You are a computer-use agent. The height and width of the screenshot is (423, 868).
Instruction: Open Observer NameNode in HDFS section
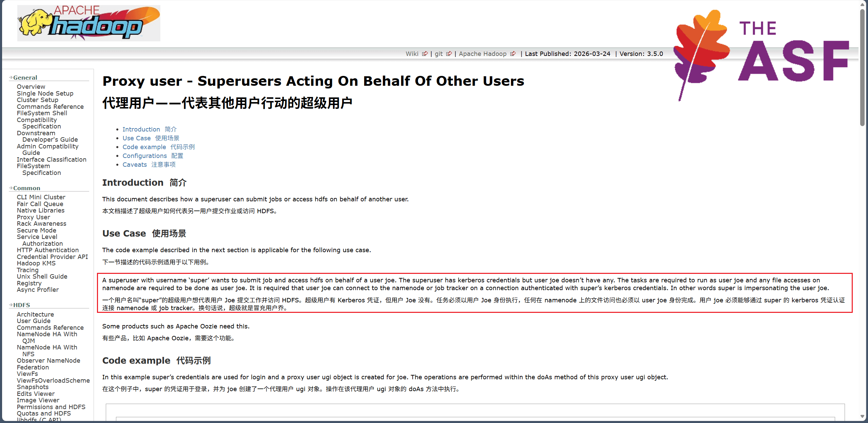tap(48, 361)
